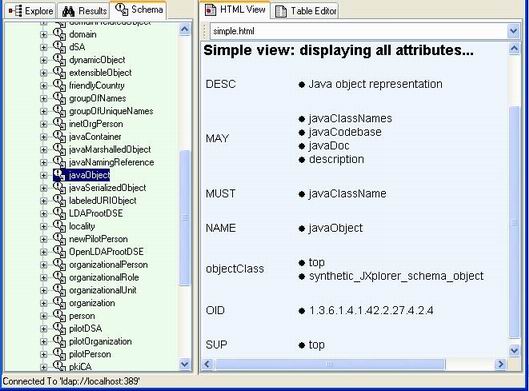Click the friendlyCountry class icon
The height and width of the screenshot is (391, 529).
click(59, 86)
